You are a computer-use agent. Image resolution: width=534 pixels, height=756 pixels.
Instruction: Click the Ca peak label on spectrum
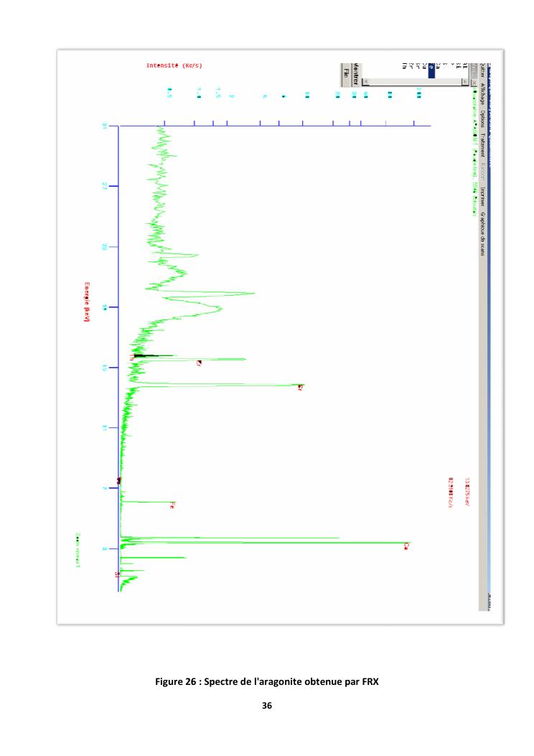point(406,546)
